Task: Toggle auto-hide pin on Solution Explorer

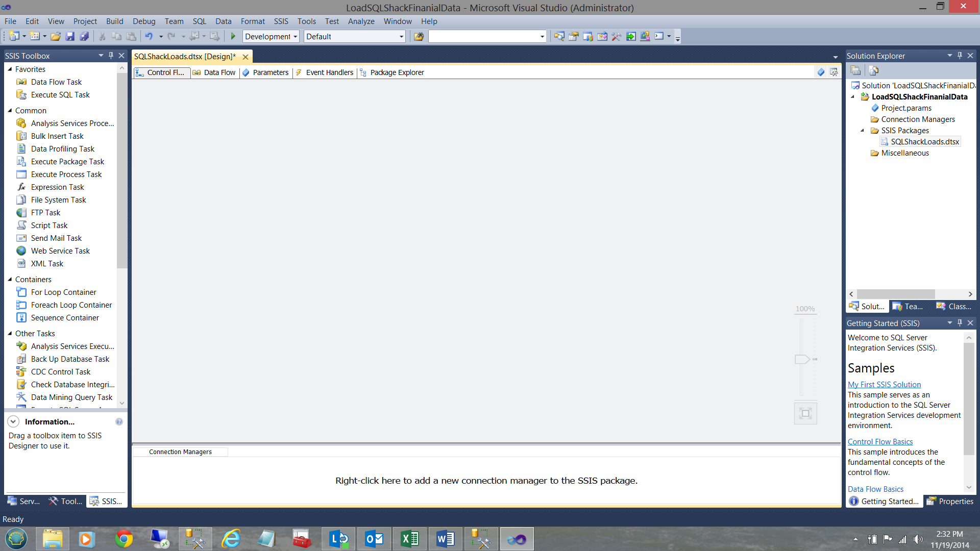Action: coord(960,56)
